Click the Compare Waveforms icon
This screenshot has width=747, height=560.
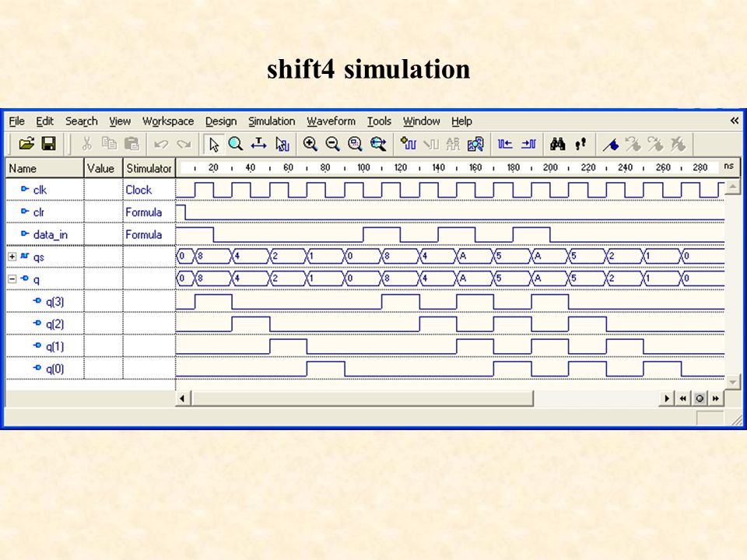point(475,144)
